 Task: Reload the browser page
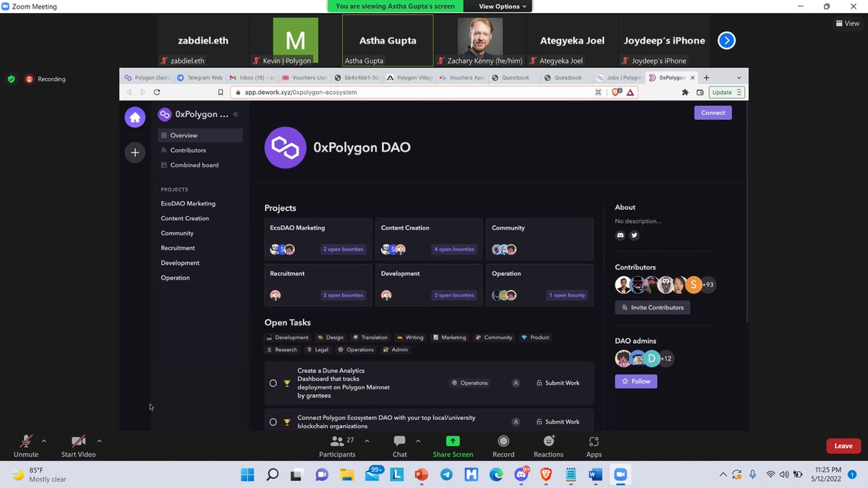157,93
